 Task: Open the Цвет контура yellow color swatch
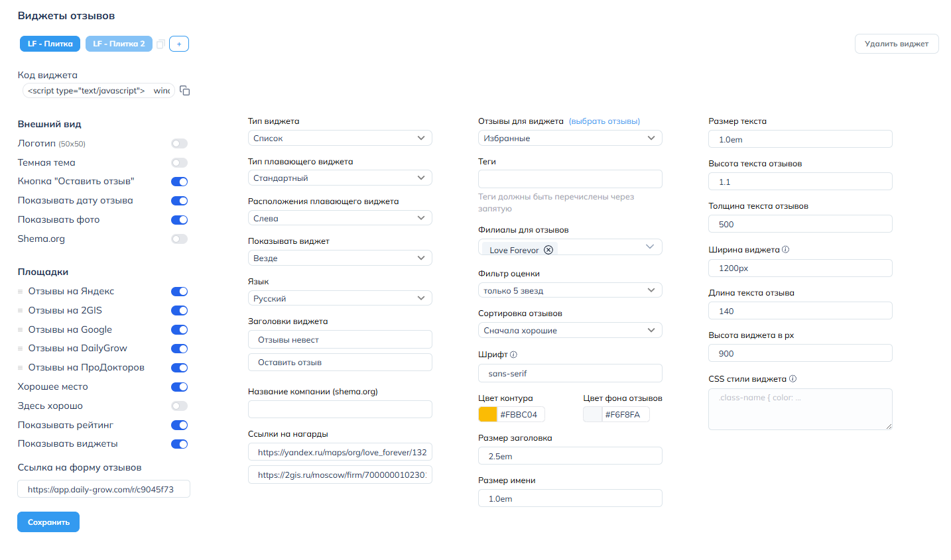tap(487, 414)
